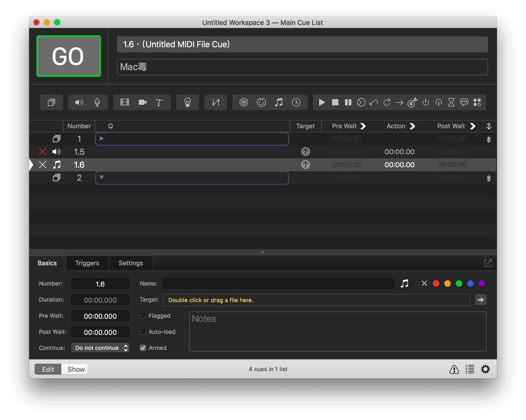The width and height of the screenshot is (526, 420).
Task: Add a Wait cue with hourglass icon
Action: (x=451, y=102)
